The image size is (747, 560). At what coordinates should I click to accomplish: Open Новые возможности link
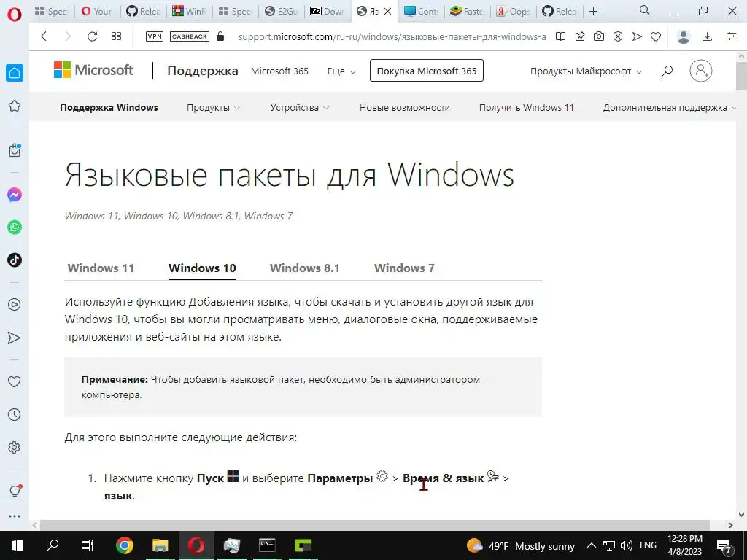tap(404, 108)
